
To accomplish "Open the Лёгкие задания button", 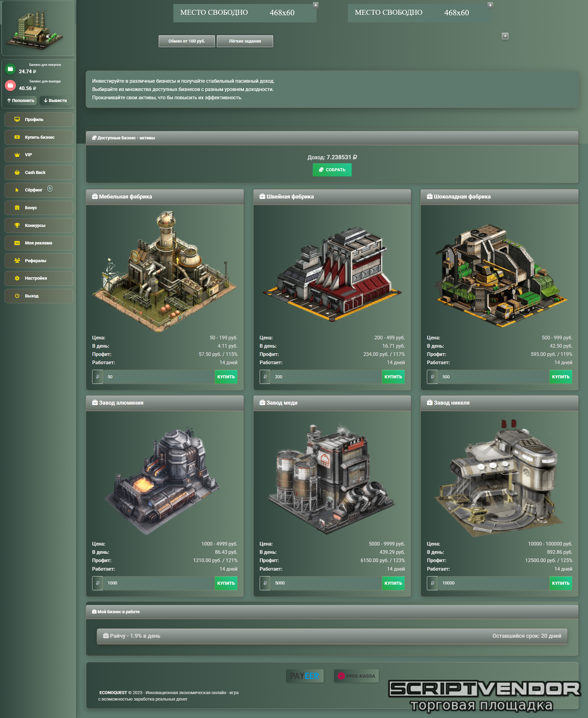I will coord(245,41).
